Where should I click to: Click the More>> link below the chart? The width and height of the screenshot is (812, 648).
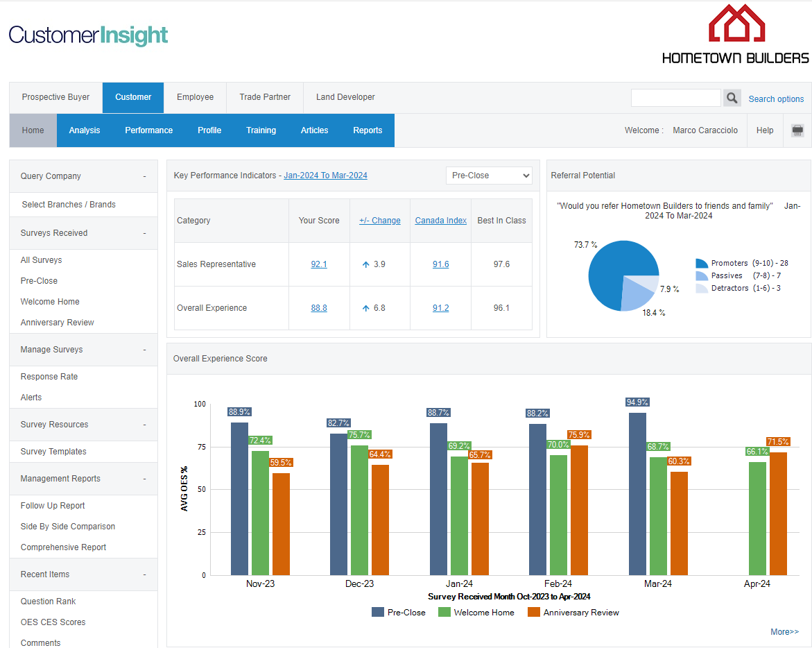coord(784,632)
